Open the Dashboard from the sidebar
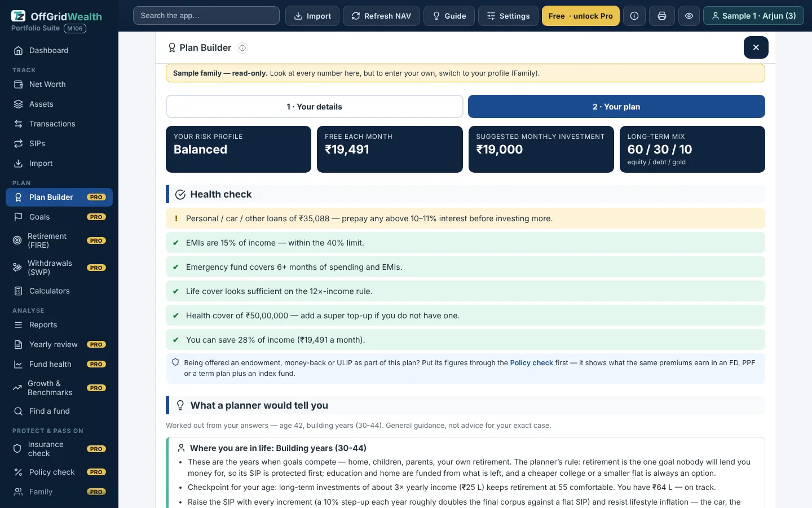 pyautogui.click(x=59, y=50)
